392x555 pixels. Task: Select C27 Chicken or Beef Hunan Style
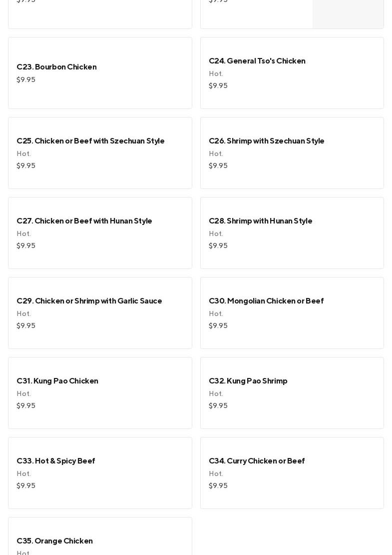(100, 233)
